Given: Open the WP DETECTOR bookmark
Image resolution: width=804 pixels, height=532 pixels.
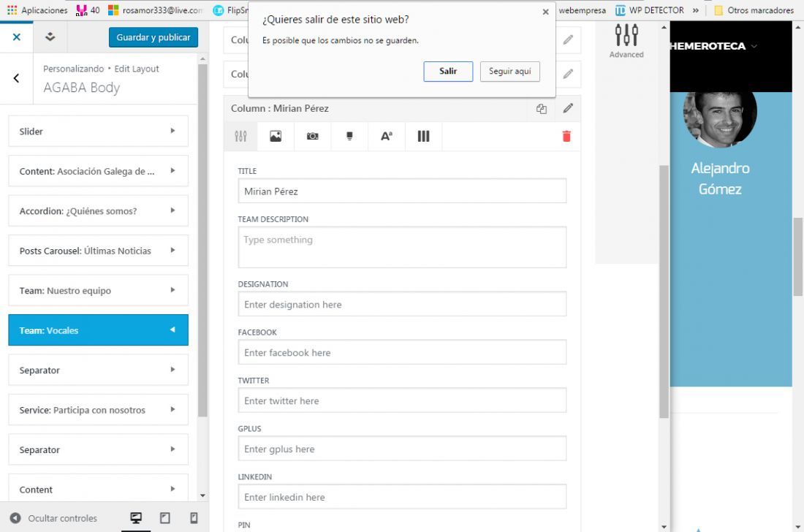Looking at the screenshot, I should (x=650, y=10).
